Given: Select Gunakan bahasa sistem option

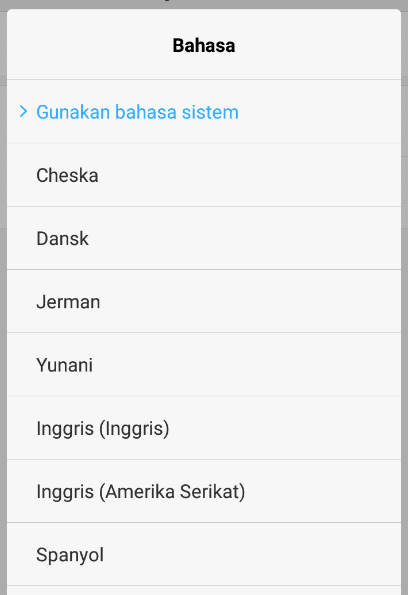Looking at the screenshot, I should click(204, 112).
